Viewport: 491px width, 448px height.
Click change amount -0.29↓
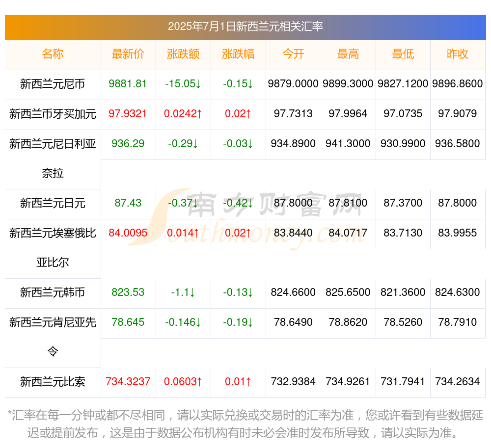pos(183,144)
